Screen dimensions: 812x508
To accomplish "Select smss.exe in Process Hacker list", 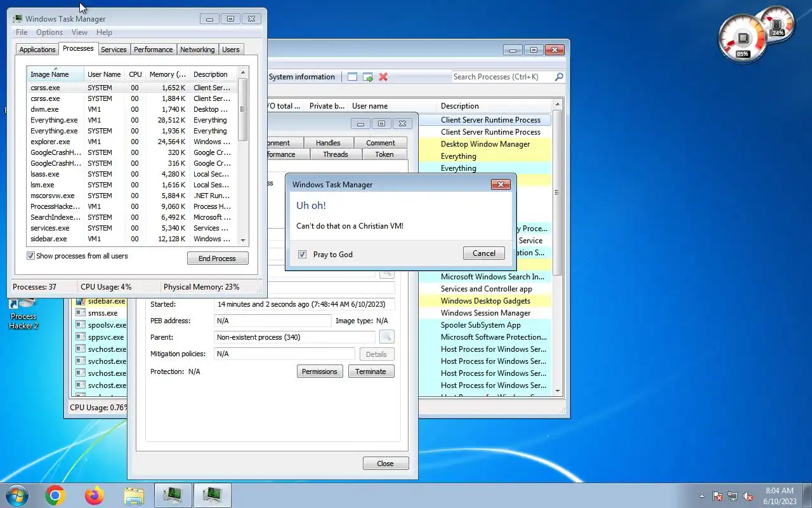I will (x=102, y=313).
